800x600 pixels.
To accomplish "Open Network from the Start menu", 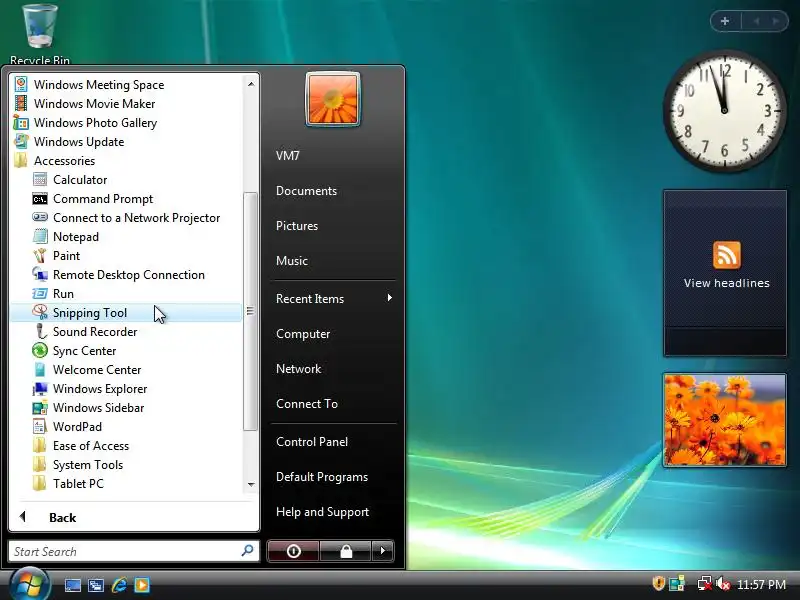I will pyautogui.click(x=298, y=369).
